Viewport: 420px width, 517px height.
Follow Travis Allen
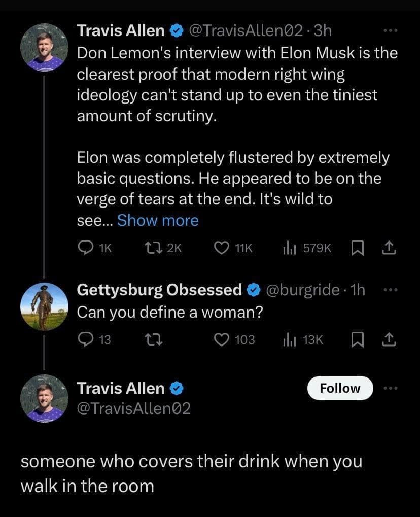pos(340,388)
